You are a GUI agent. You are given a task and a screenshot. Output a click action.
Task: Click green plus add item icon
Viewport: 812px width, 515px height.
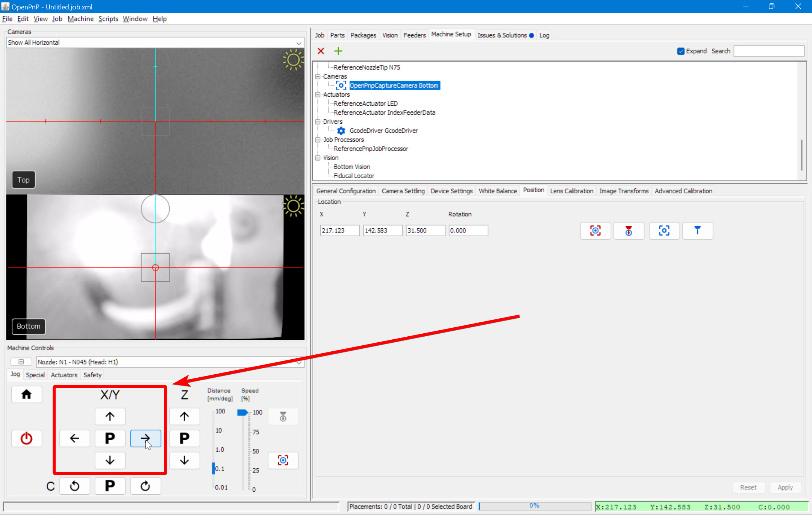point(338,51)
